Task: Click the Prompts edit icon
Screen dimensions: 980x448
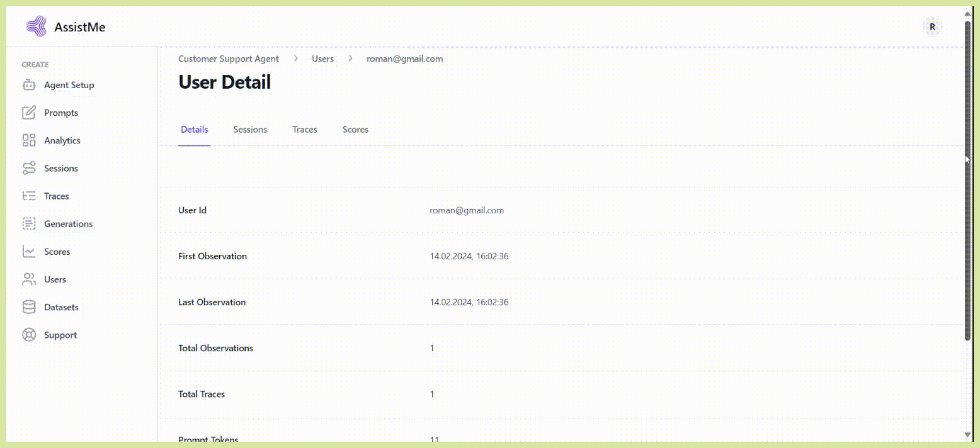Action: coord(29,113)
